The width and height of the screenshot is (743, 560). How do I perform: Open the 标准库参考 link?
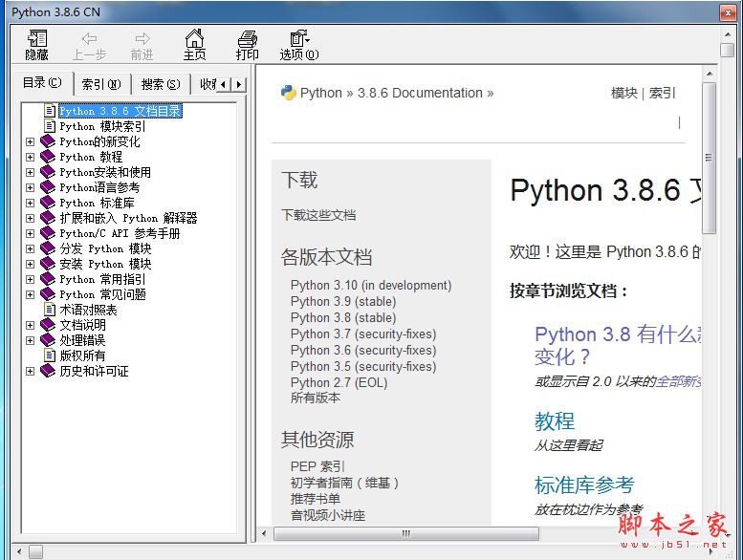pyautogui.click(x=584, y=485)
